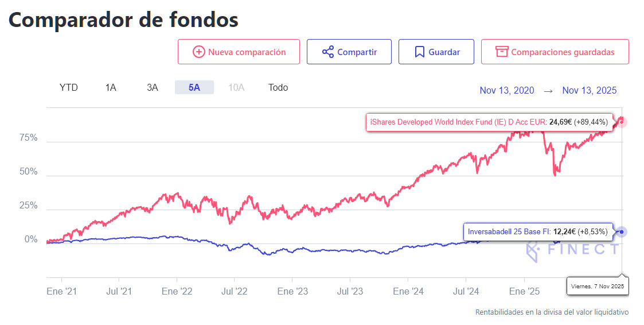Click the pink iShares data point marker
Viewport: 644px width, 325px height.
pyautogui.click(x=622, y=122)
